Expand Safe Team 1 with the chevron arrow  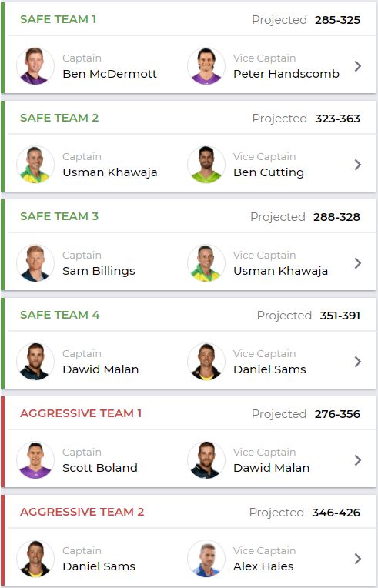pyautogui.click(x=358, y=66)
